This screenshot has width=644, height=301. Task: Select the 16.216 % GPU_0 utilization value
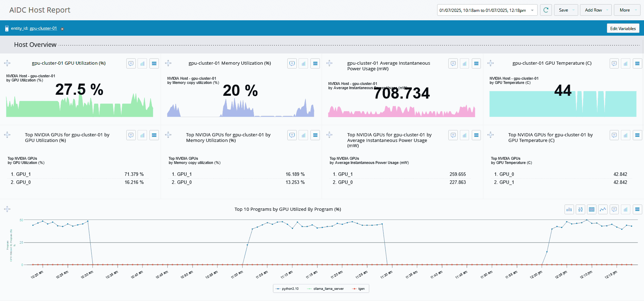pos(134,182)
